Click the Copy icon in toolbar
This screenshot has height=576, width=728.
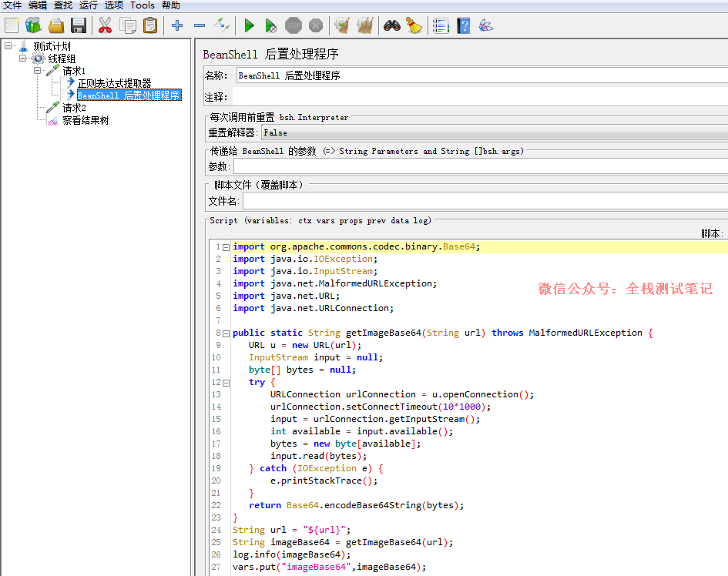pos(128,25)
